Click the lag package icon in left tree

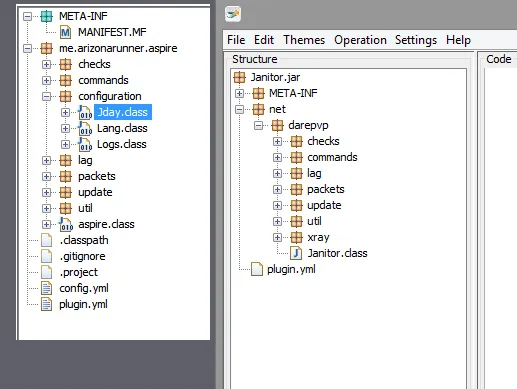pos(65,160)
